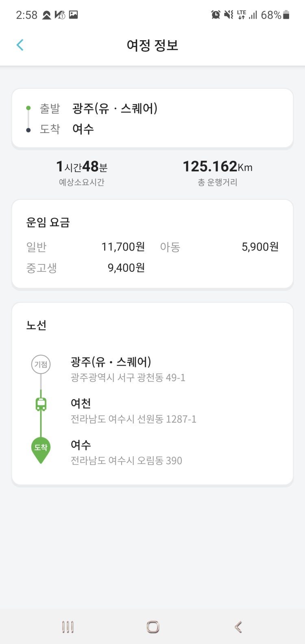Tap the green 도착 arrival pin
The image size is (305, 644).
(41, 448)
